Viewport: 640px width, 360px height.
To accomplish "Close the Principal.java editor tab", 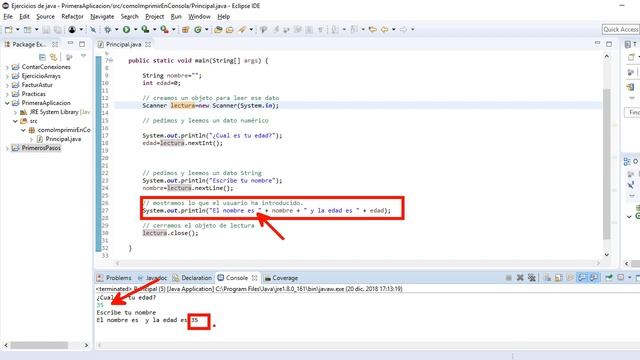I will point(148,44).
